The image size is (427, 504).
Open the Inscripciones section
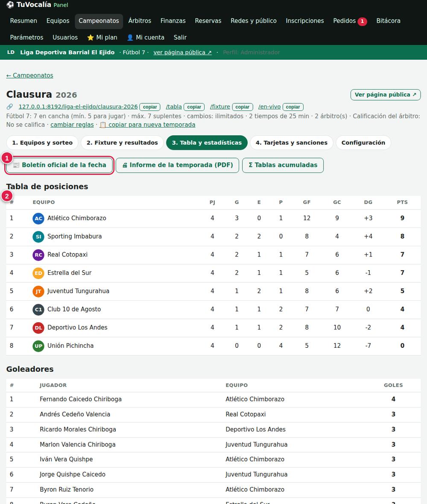305,21
